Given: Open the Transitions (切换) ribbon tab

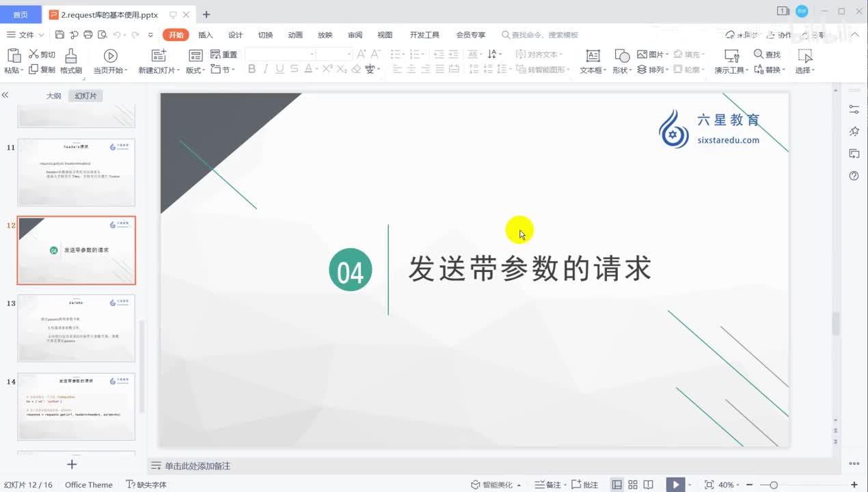Looking at the screenshot, I should pos(265,35).
